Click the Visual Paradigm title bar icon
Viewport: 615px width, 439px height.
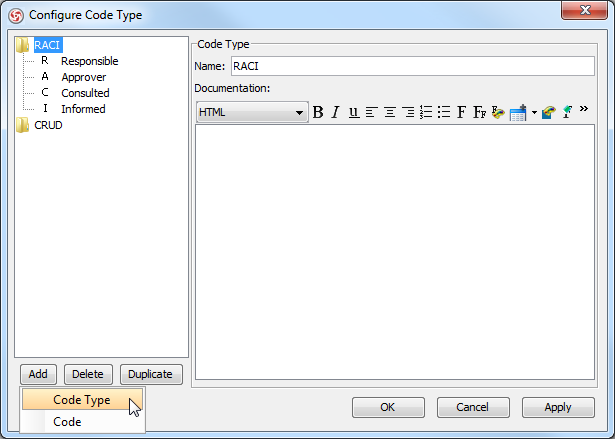click(16, 16)
